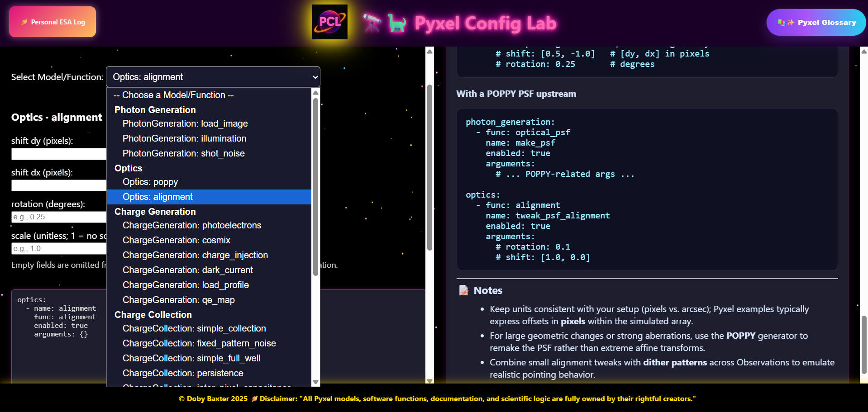The height and width of the screenshot is (412, 868).
Task: Select PhotonGeneration: shot_noise entry
Action: (183, 153)
